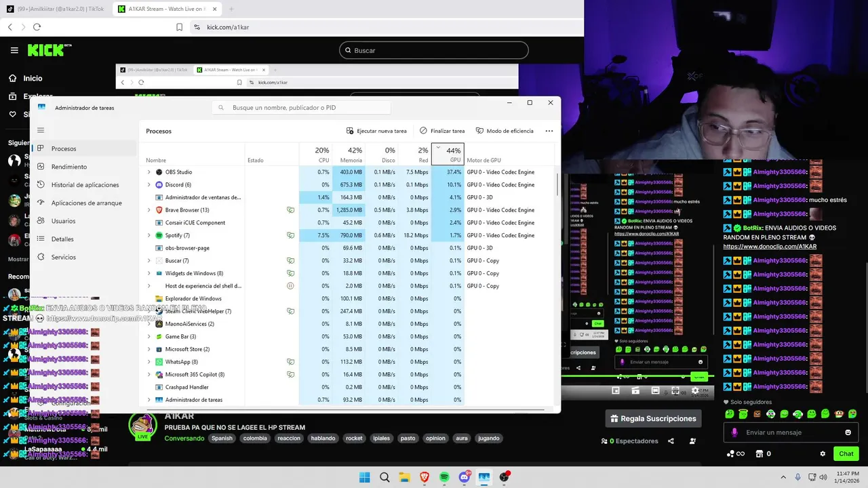Select Historial de aplicaciones in sidebar
Screen dimensions: 868x488
pos(85,184)
